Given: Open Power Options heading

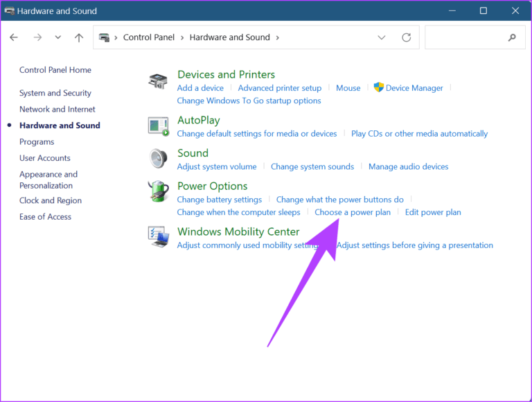Looking at the screenshot, I should (213, 186).
